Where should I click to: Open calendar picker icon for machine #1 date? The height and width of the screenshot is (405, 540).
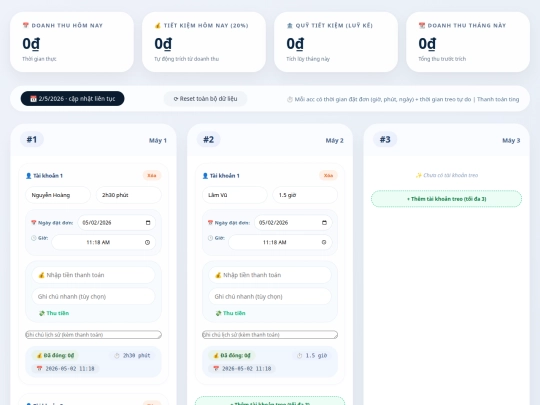click(148, 222)
